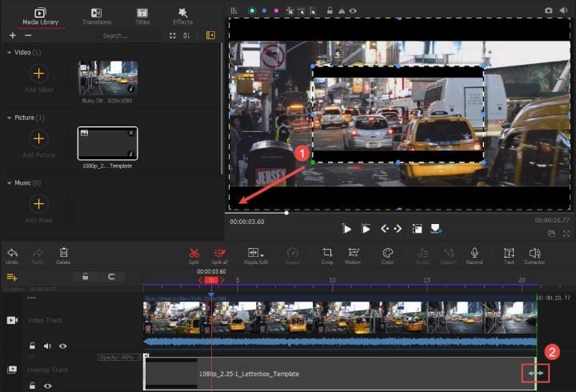Select the Crop tool in toolbar
This screenshot has height=392, width=576.
point(326,253)
